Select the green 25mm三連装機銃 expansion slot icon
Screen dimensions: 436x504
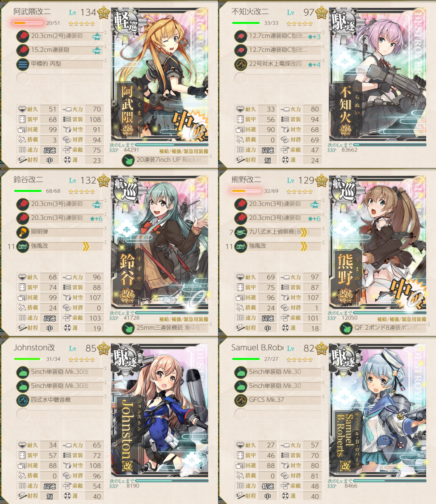pos(128,328)
